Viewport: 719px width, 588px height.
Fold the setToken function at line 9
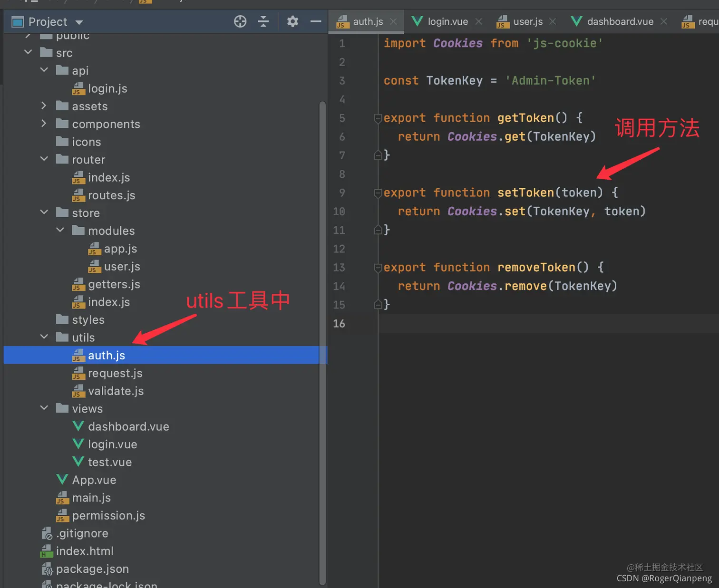[x=378, y=193]
